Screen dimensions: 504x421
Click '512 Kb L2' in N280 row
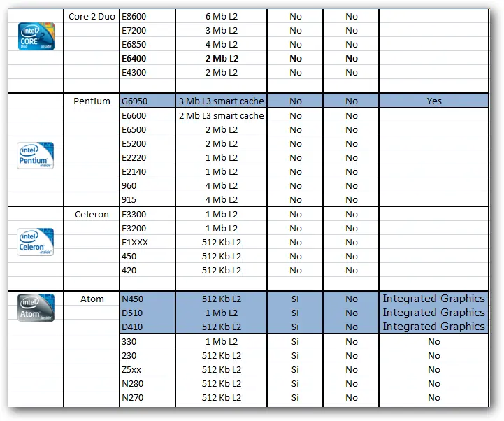222,384
